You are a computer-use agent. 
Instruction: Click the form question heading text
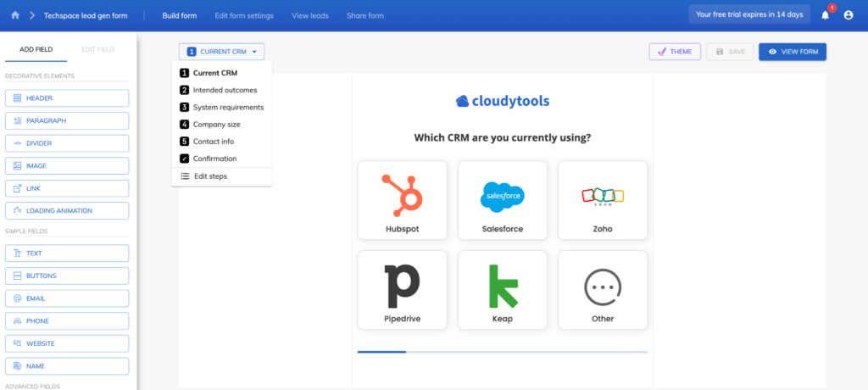tap(503, 137)
